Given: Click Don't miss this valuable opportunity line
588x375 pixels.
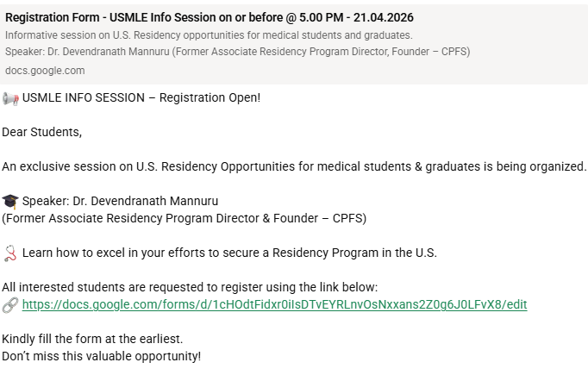Looking at the screenshot, I should 101,356.
